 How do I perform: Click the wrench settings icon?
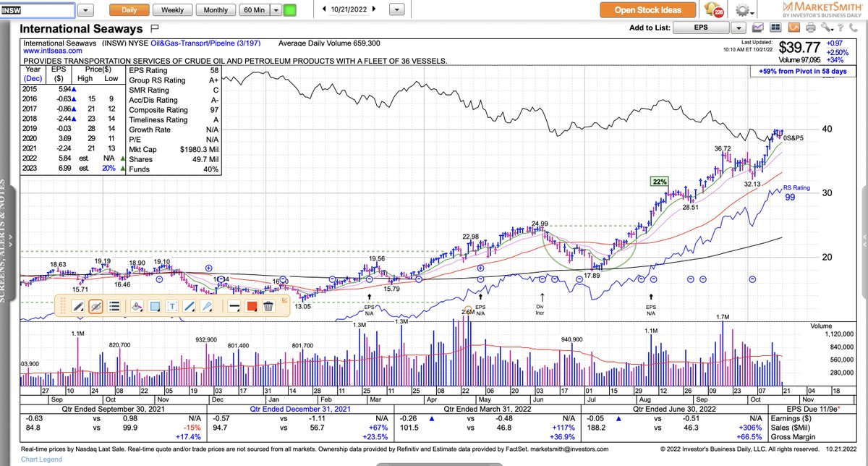(x=826, y=27)
